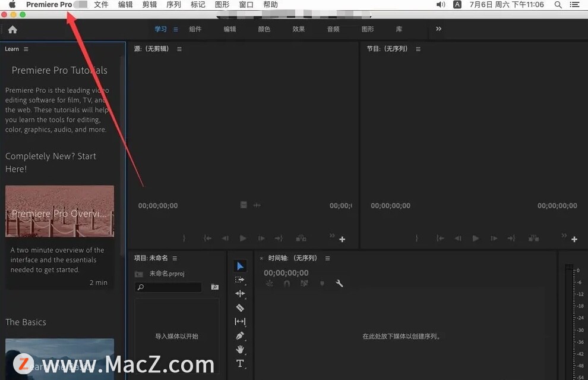
Task: Open the 剪辑 menu
Action: [x=150, y=5]
